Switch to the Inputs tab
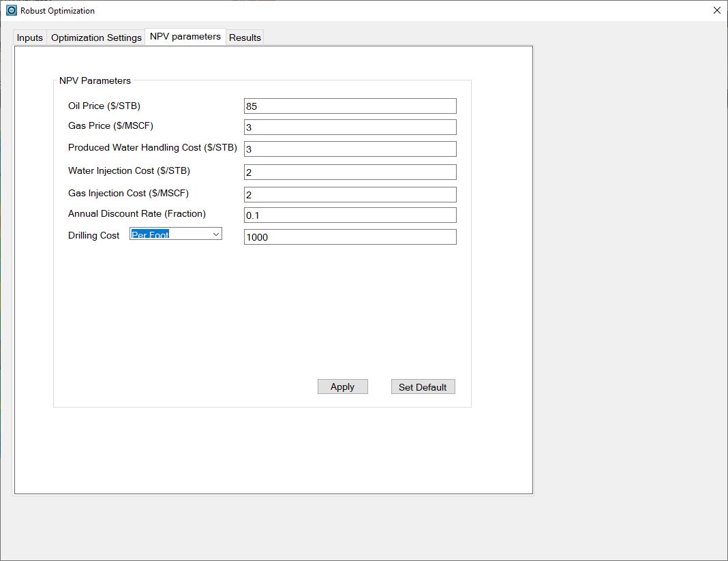 click(x=30, y=37)
